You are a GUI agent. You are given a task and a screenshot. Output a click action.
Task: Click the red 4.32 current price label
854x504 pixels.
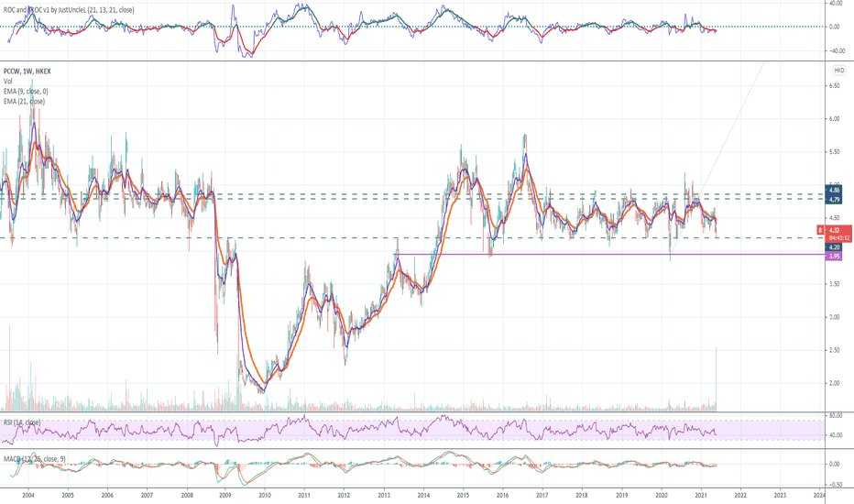tap(835, 231)
